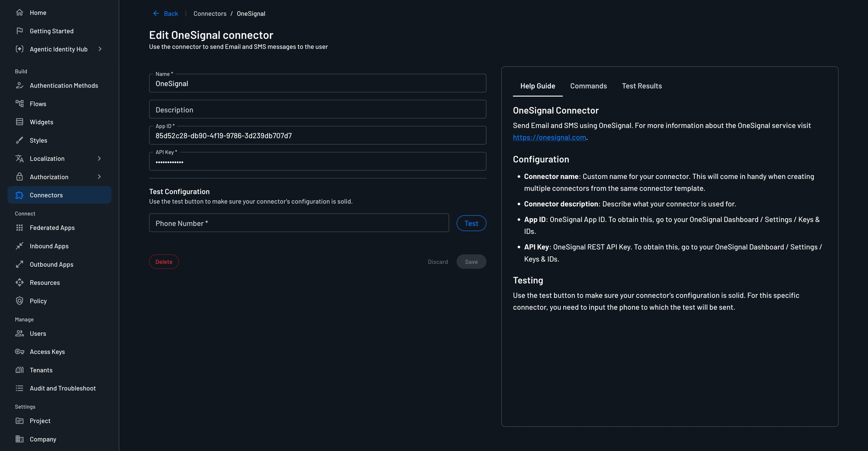Viewport: 868px width, 451px height.
Task: Open Resources in the sidebar
Action: tap(59, 283)
